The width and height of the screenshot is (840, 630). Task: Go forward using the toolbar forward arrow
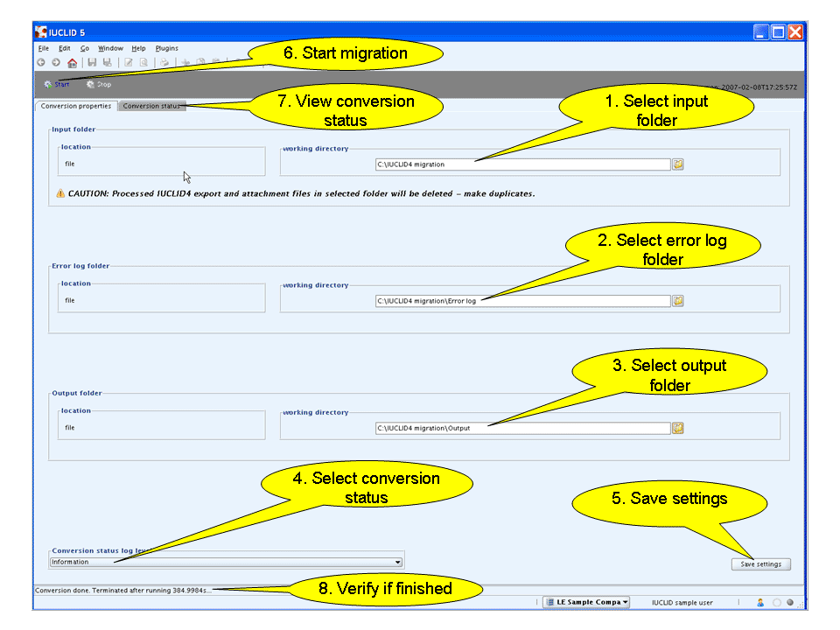[56, 63]
